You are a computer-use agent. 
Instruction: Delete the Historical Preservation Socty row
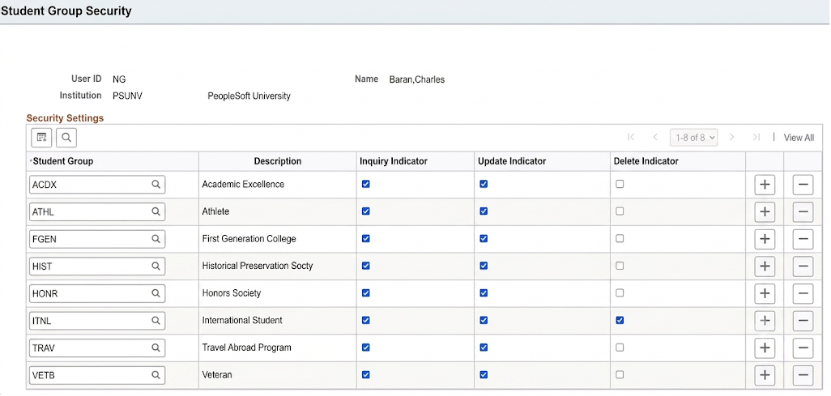[803, 266]
